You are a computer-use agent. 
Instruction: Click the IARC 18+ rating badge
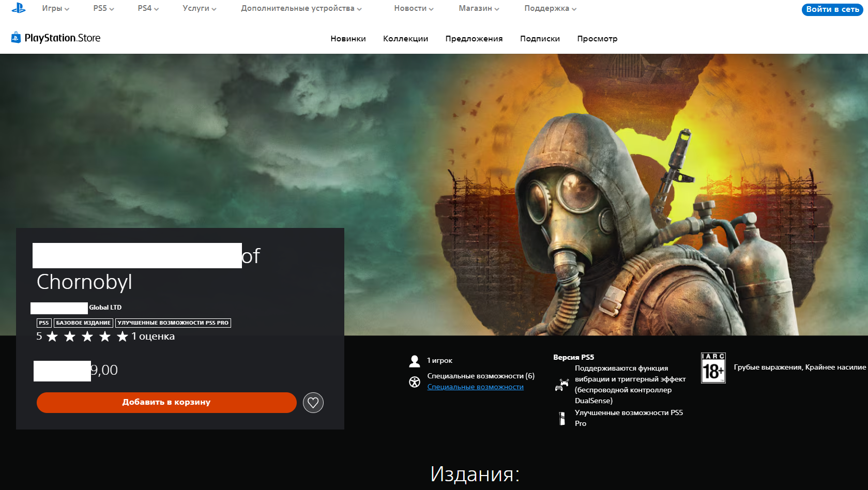pos(713,368)
